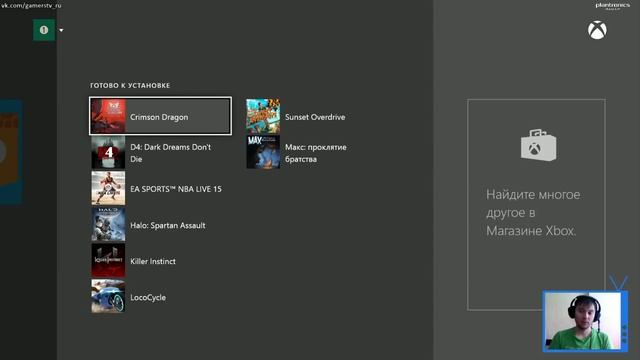Open the Max game cover thumbnail

pyautogui.click(x=263, y=152)
